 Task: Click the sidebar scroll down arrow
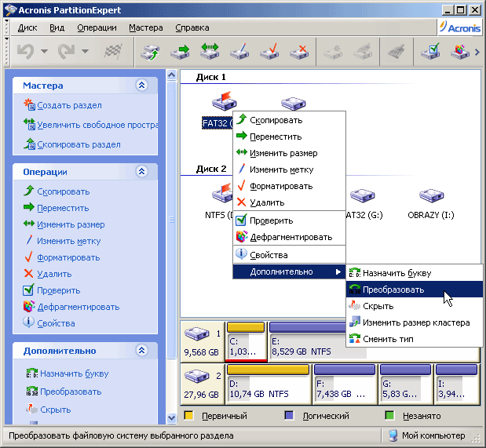point(171,418)
